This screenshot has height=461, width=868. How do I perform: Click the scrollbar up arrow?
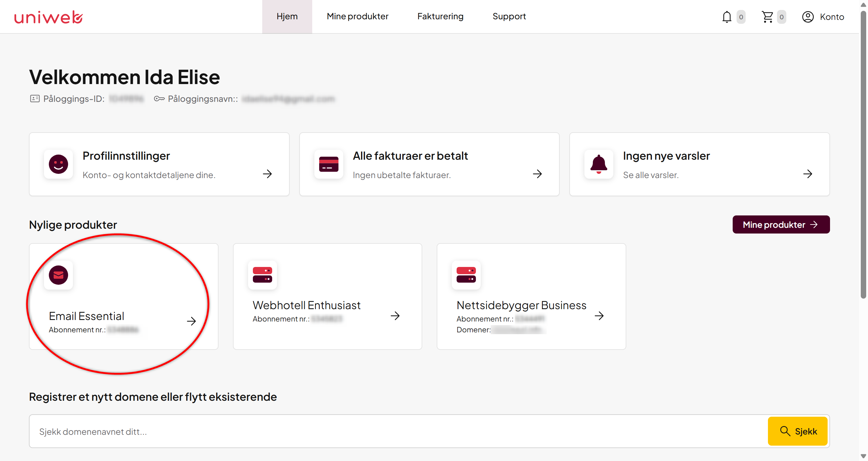pos(863,5)
